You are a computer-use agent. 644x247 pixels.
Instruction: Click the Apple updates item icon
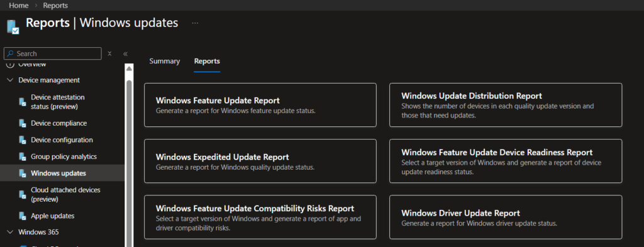point(23,216)
